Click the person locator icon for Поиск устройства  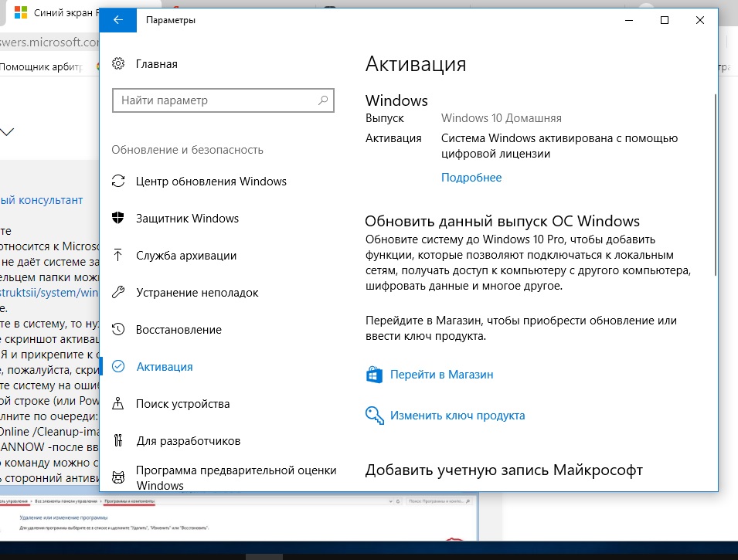118,403
